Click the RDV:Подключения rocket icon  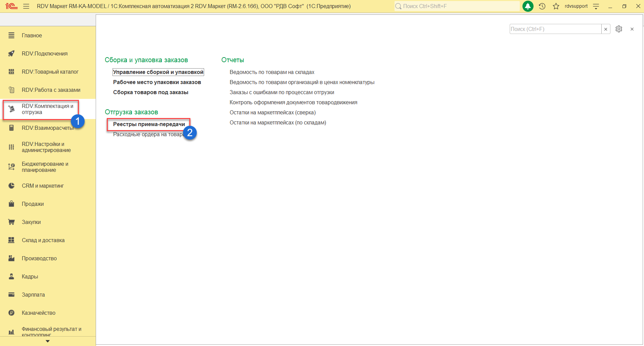coord(11,53)
